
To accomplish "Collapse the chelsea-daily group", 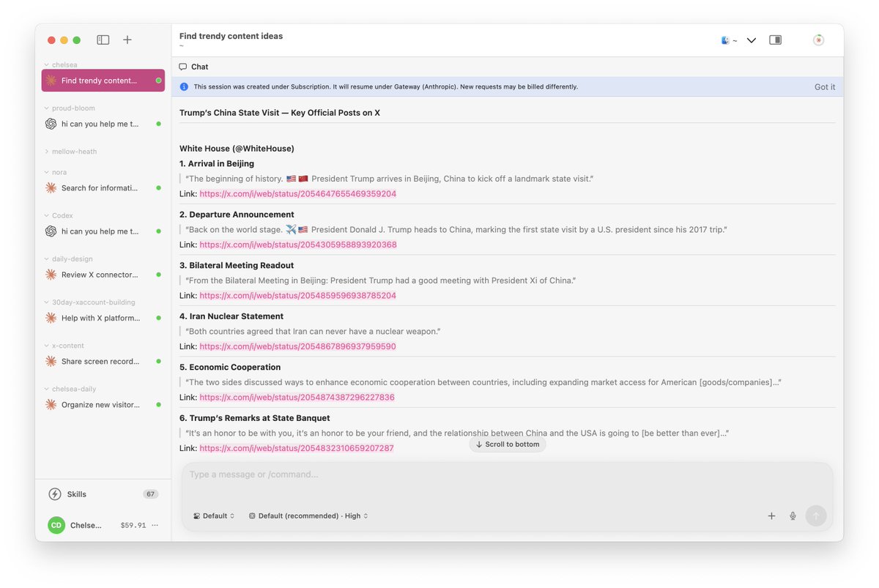I will click(70, 389).
